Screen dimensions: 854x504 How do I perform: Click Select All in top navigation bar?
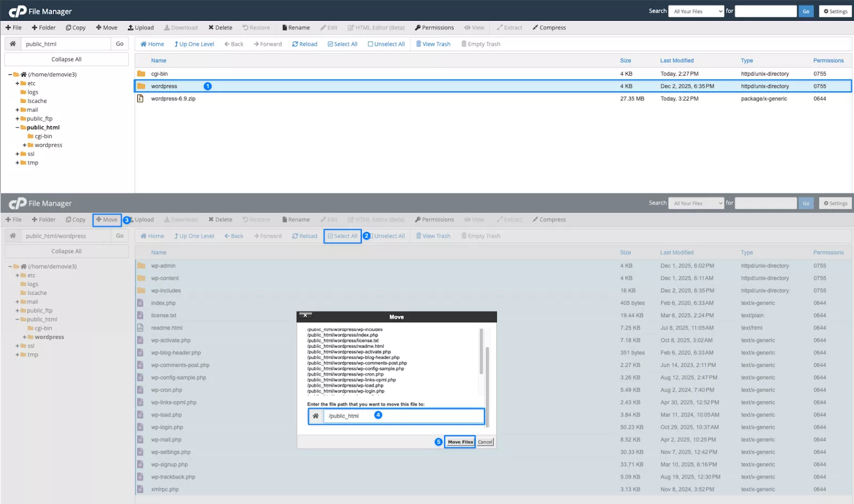342,44
